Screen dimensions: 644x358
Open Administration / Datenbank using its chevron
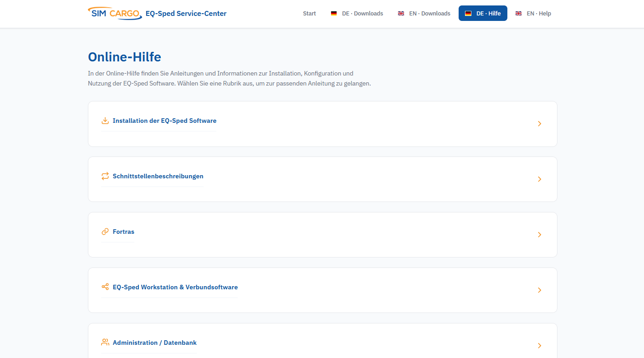point(540,346)
